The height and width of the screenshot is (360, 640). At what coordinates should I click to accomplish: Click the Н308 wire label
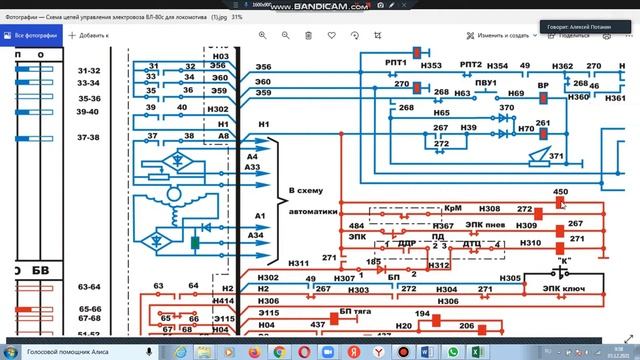point(489,209)
